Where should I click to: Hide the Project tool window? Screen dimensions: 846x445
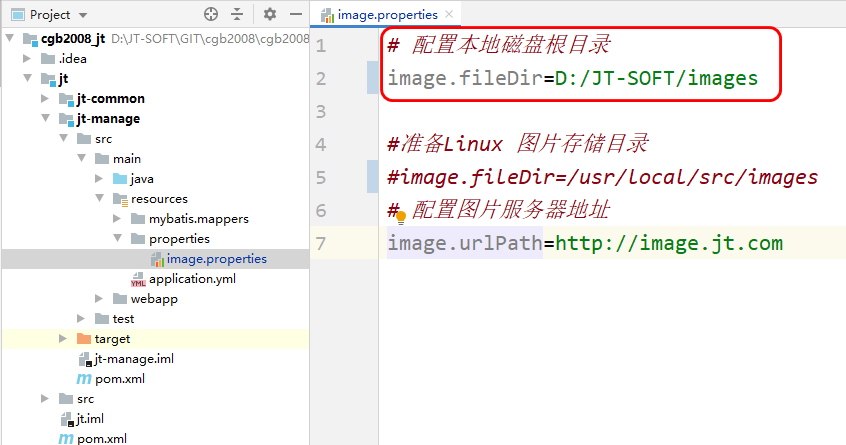pos(296,15)
